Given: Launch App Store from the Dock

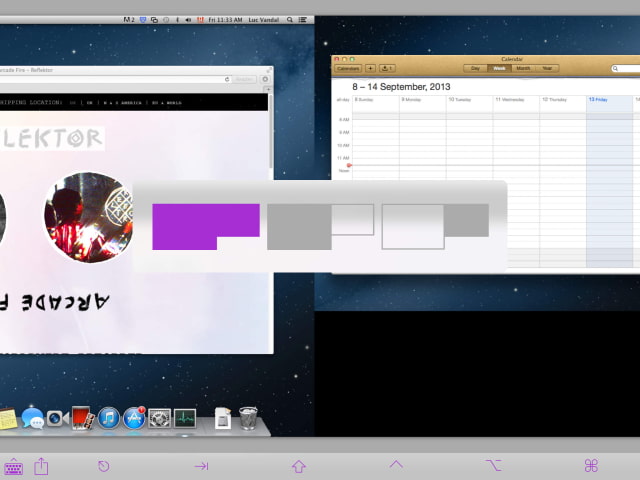Looking at the screenshot, I should pos(135,418).
